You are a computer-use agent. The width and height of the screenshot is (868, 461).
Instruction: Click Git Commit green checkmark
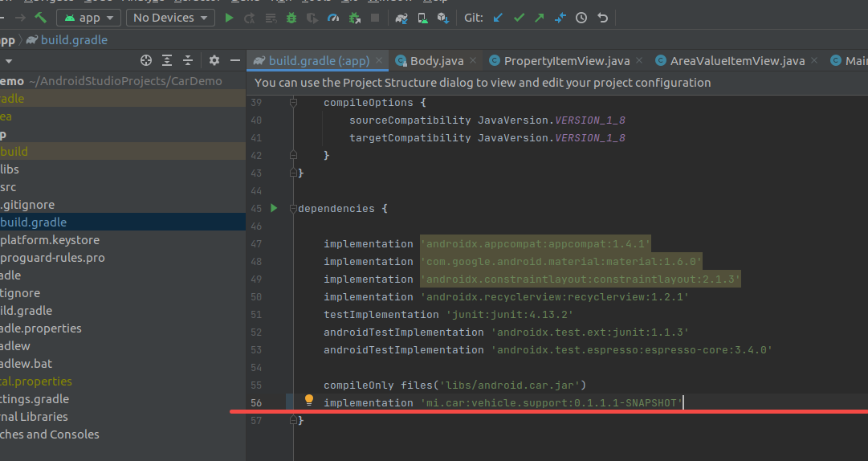[x=519, y=18]
